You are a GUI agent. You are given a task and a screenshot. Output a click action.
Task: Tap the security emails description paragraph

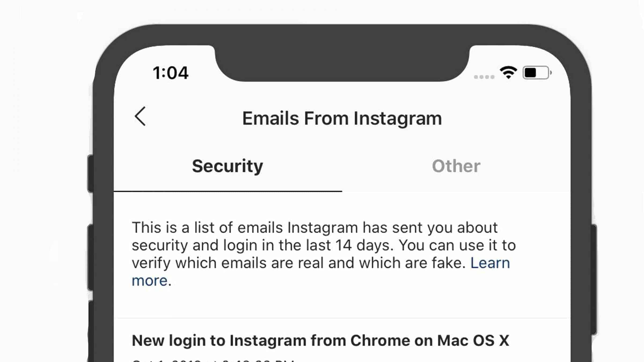coord(322,245)
